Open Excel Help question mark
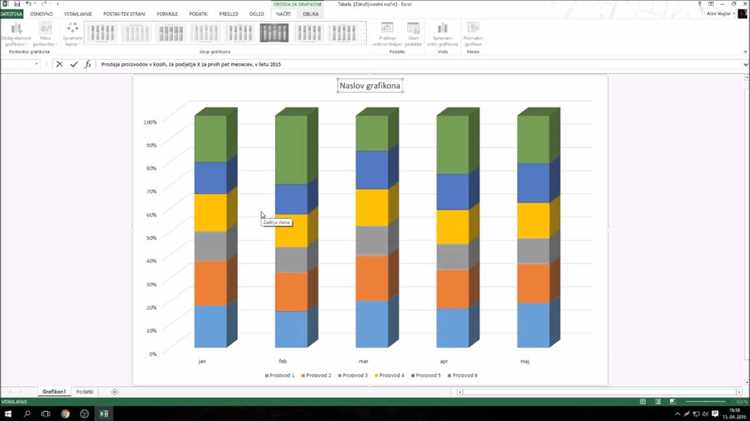Image resolution: width=750 pixels, height=421 pixels. (699, 4)
